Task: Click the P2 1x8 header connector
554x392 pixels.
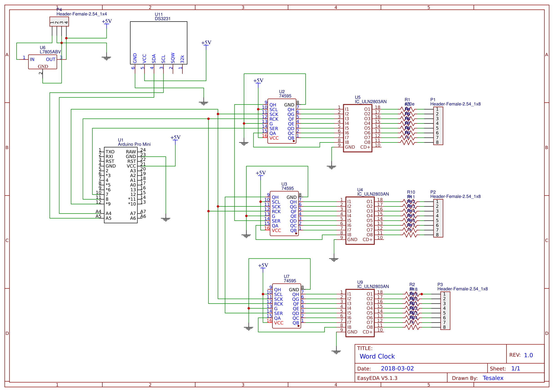Action: (438, 218)
